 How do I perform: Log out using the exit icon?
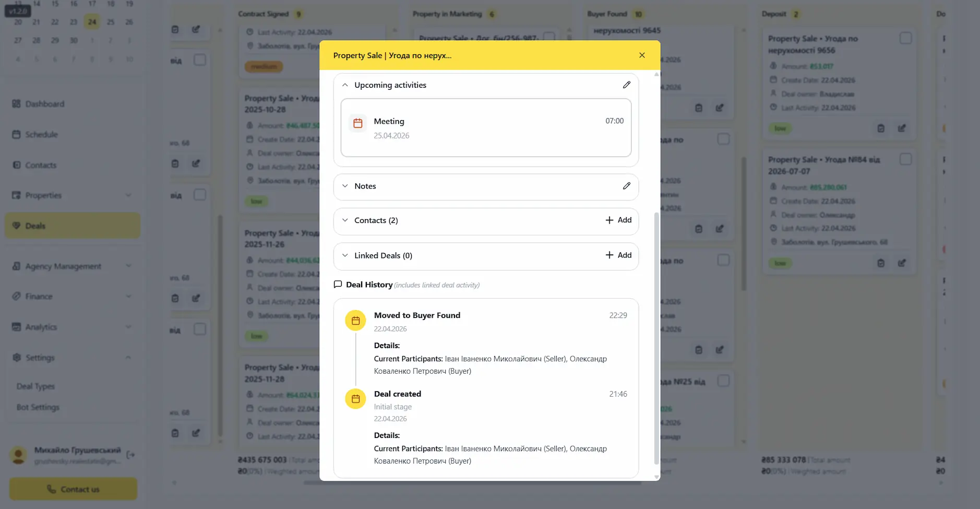coord(130,455)
